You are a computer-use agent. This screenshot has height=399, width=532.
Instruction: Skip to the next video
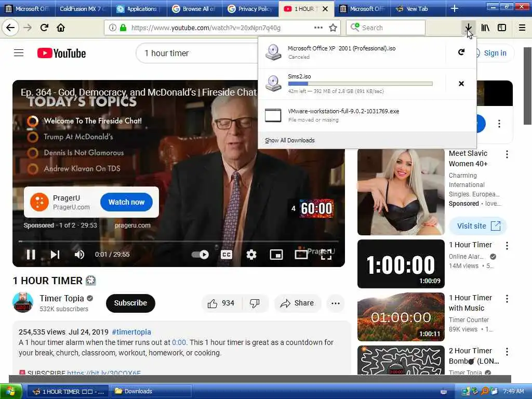point(55,255)
